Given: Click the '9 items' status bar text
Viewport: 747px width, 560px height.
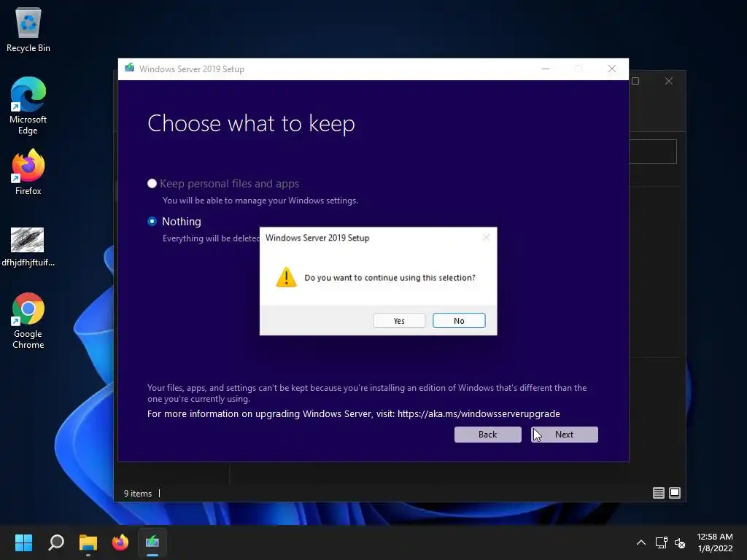Looking at the screenshot, I should [x=138, y=494].
